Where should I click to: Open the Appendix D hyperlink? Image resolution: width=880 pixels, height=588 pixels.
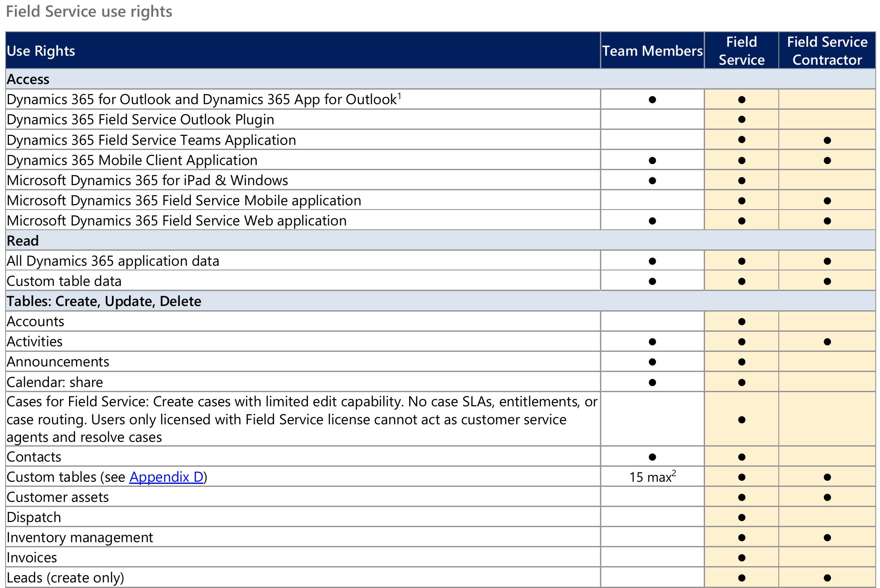point(166,477)
